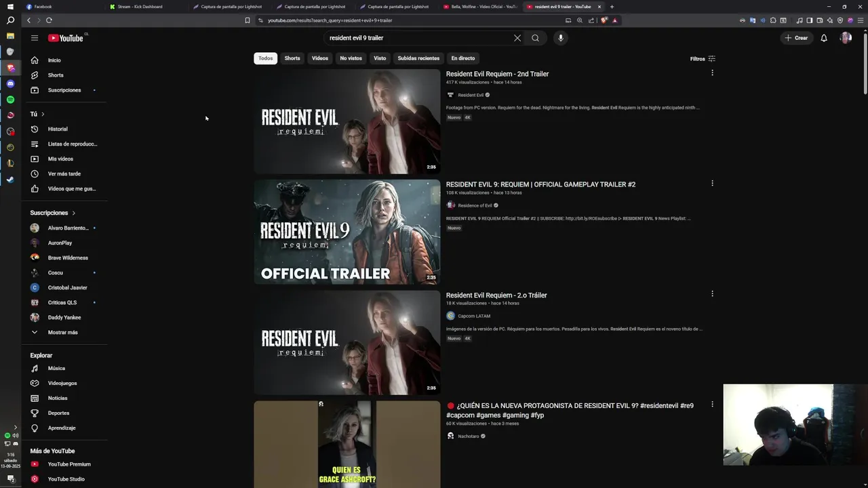Open Cristobal Jaavier channel subscription

[x=64, y=287]
